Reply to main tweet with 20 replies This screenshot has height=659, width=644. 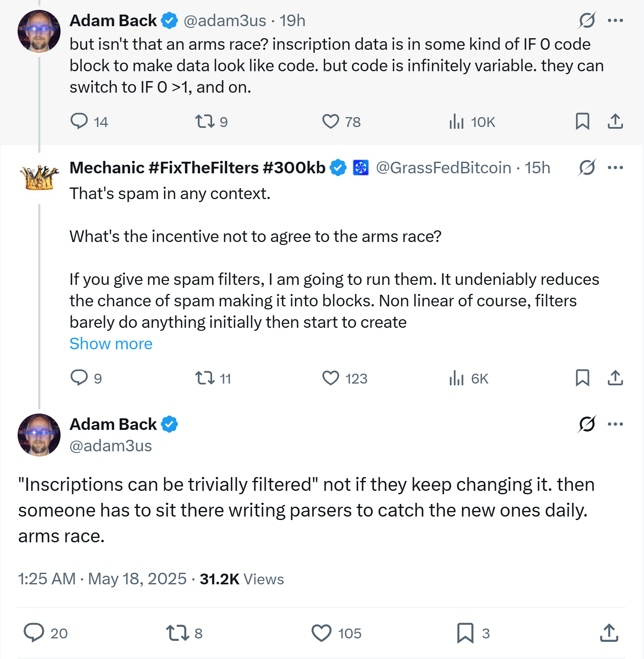pos(34,633)
